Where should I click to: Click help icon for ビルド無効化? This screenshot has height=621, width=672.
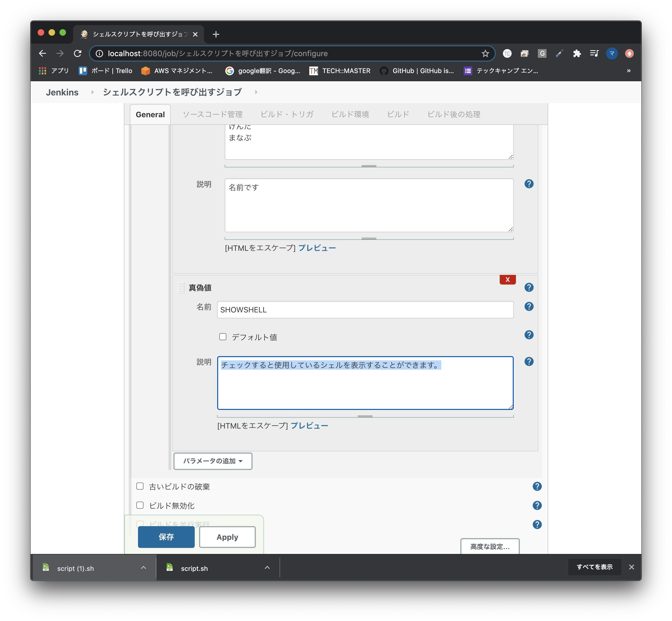pyautogui.click(x=537, y=505)
